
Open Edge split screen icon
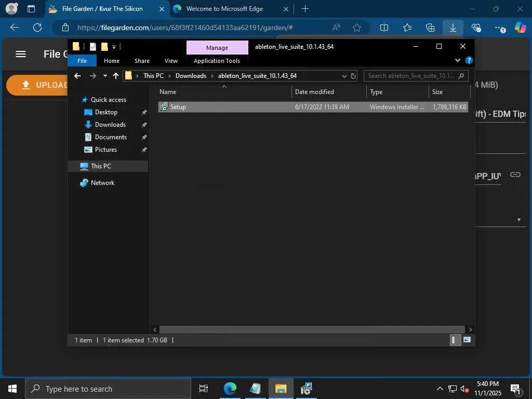point(384,28)
